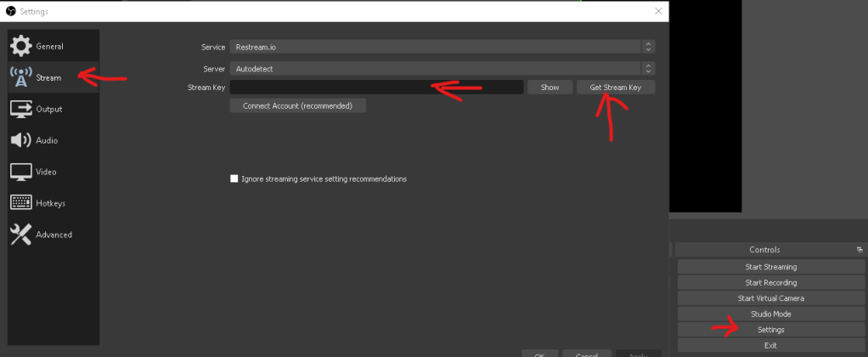This screenshot has width=868, height=357.
Task: Start Virtual Camera from Controls
Action: (770, 298)
